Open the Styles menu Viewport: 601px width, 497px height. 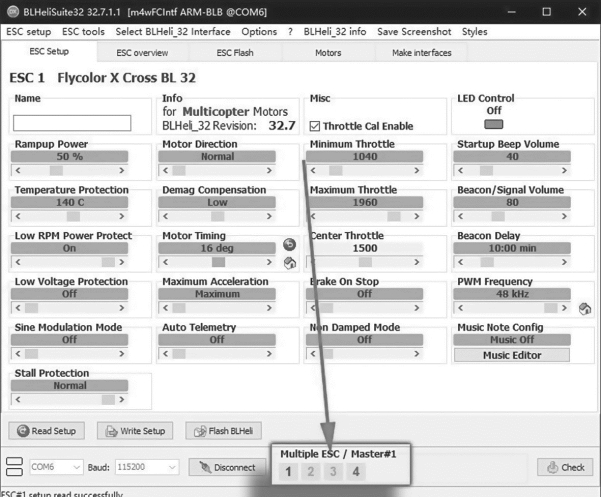click(475, 32)
